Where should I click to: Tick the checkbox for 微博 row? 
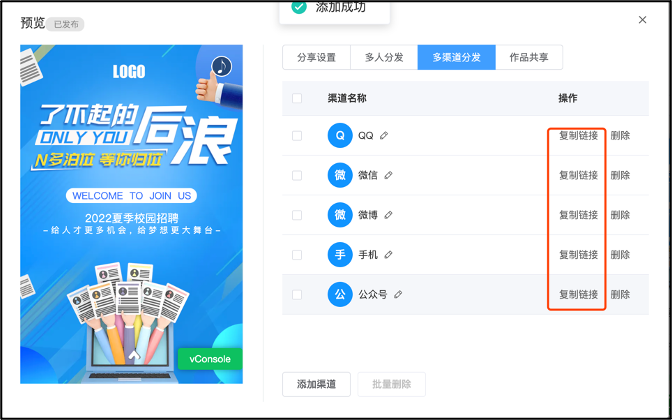(297, 215)
